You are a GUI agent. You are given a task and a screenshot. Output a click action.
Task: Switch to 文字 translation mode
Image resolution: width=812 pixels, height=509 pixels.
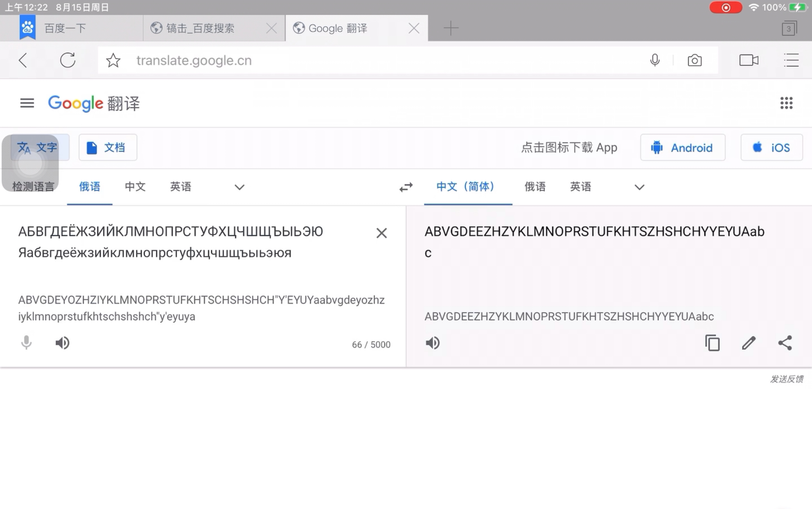[x=39, y=147]
